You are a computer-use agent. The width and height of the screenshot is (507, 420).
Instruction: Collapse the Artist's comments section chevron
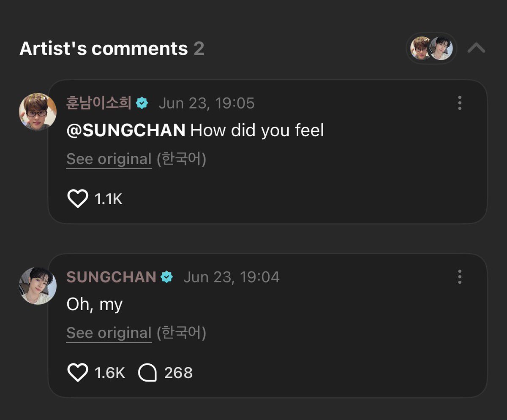476,49
